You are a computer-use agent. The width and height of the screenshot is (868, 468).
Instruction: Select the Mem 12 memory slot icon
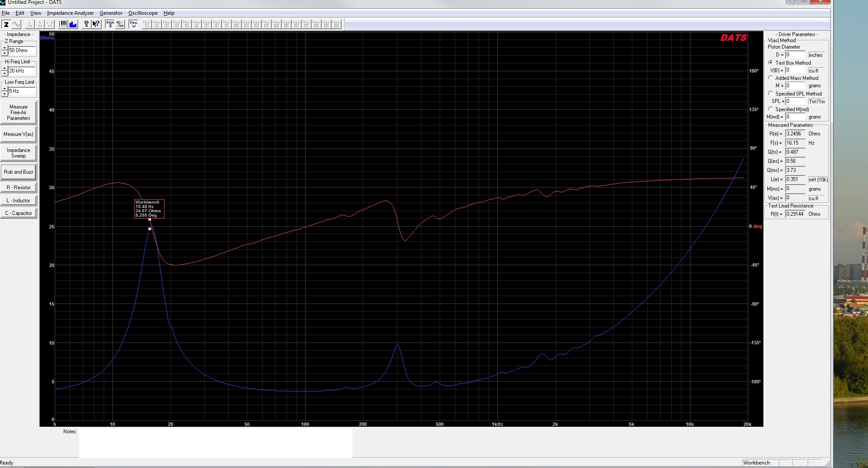(256, 24)
